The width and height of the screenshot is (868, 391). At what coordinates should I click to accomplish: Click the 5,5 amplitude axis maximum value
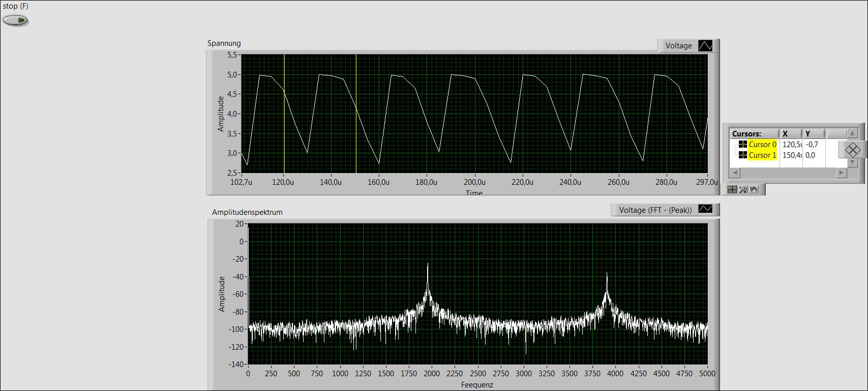tap(232, 55)
